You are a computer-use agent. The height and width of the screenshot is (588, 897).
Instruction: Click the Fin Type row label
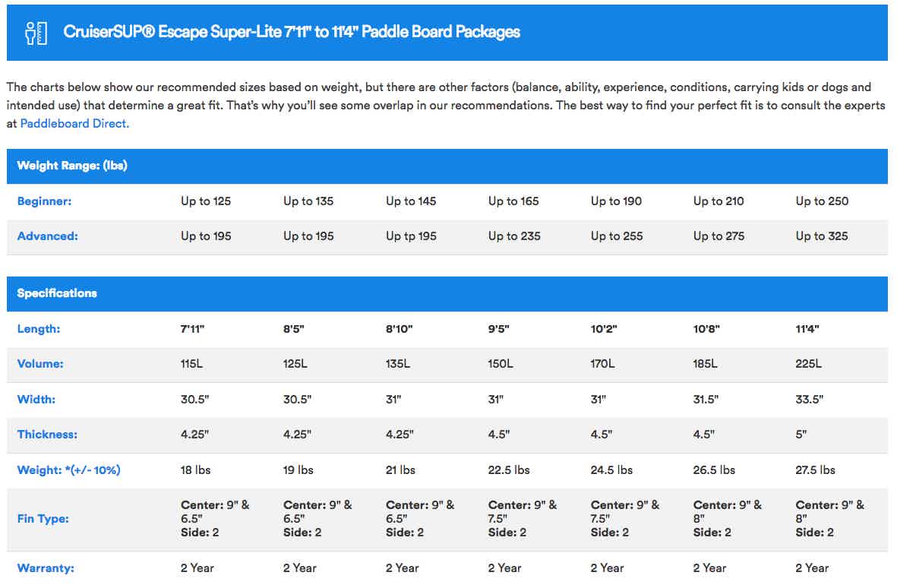pyautogui.click(x=43, y=519)
